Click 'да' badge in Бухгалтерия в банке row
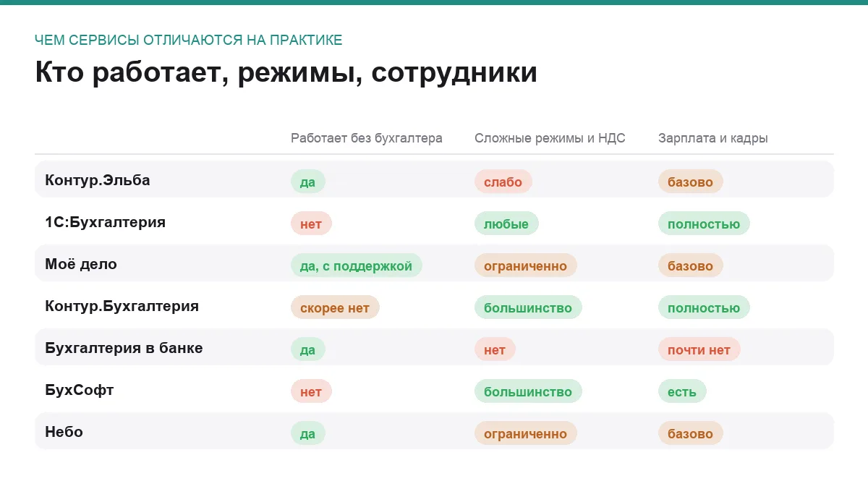This screenshot has height=489, width=868. [x=308, y=349]
